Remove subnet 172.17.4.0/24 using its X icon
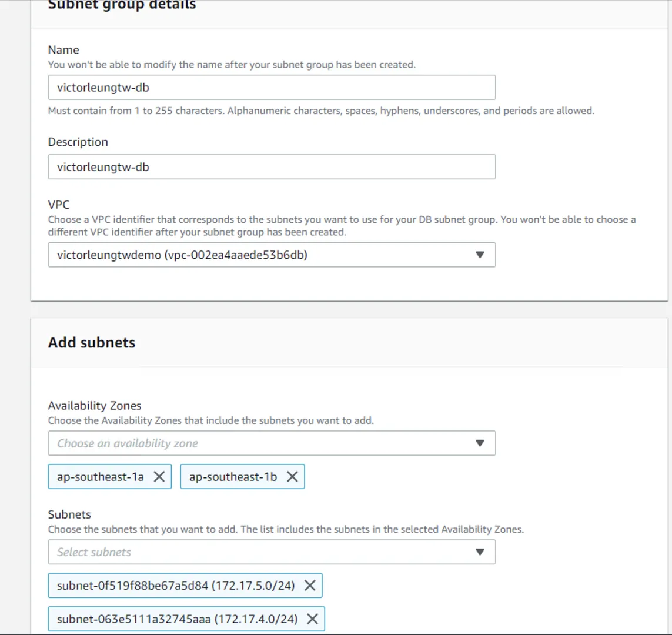This screenshot has height=635, width=672. point(313,619)
